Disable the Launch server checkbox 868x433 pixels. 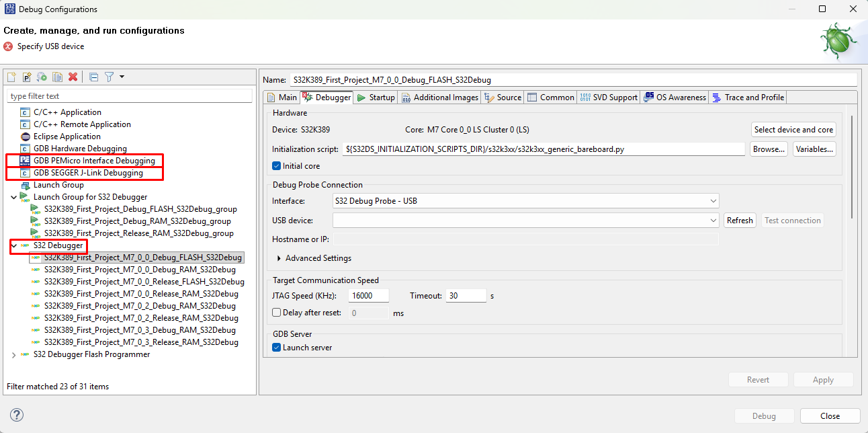click(276, 347)
